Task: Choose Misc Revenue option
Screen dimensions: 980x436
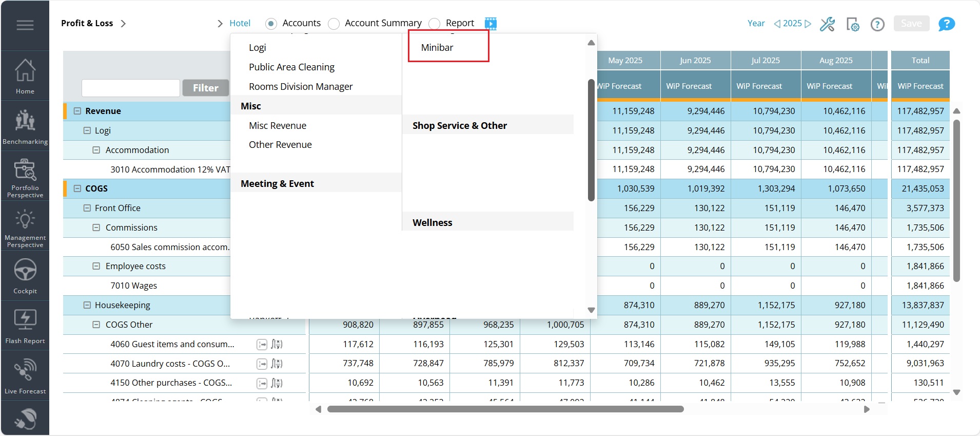Action: coord(278,125)
